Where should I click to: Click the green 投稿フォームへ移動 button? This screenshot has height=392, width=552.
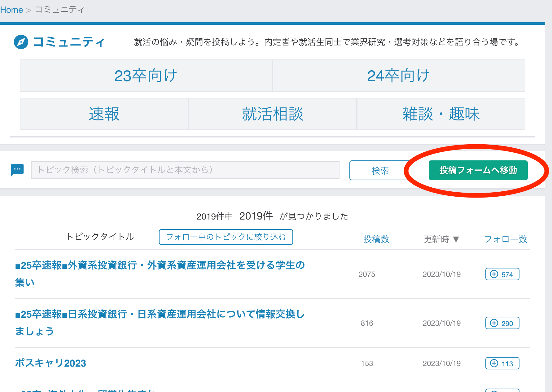pyautogui.click(x=478, y=170)
